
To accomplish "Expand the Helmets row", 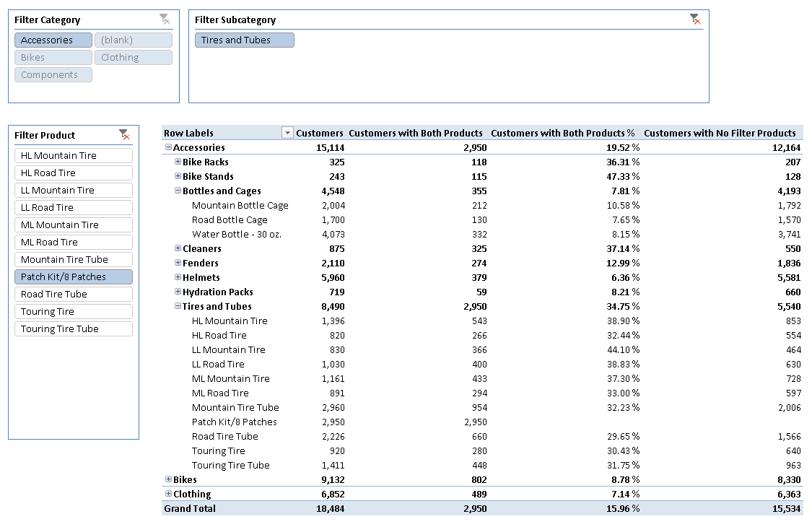I will click(178, 277).
